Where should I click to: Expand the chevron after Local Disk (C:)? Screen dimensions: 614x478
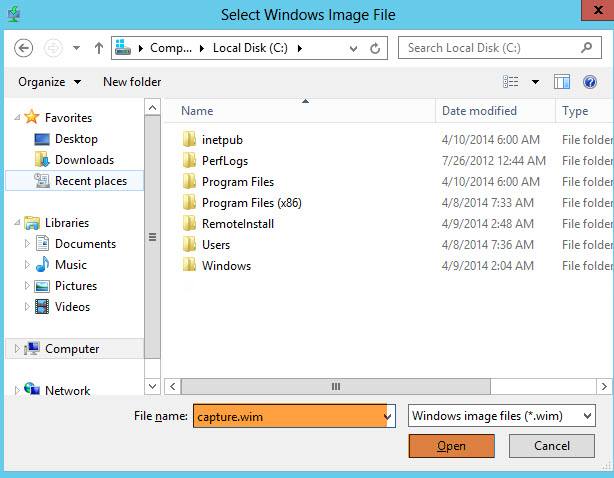pos(300,48)
